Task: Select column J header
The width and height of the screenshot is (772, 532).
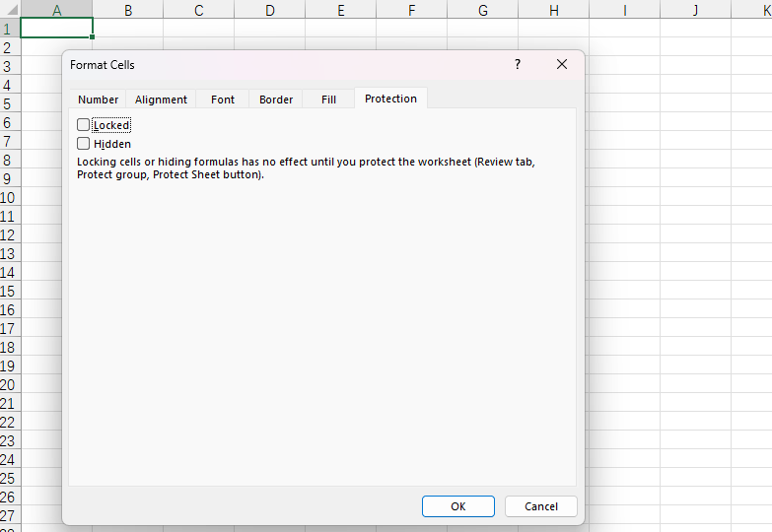Action: pyautogui.click(x=696, y=10)
